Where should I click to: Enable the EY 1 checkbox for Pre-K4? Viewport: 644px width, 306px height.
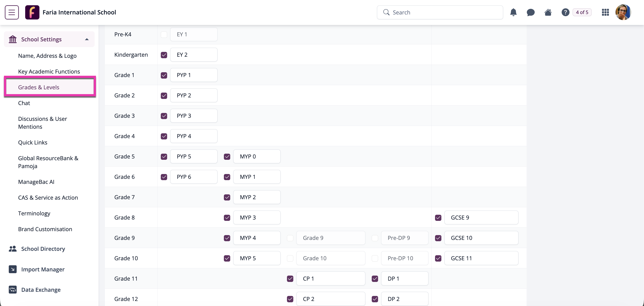point(164,34)
